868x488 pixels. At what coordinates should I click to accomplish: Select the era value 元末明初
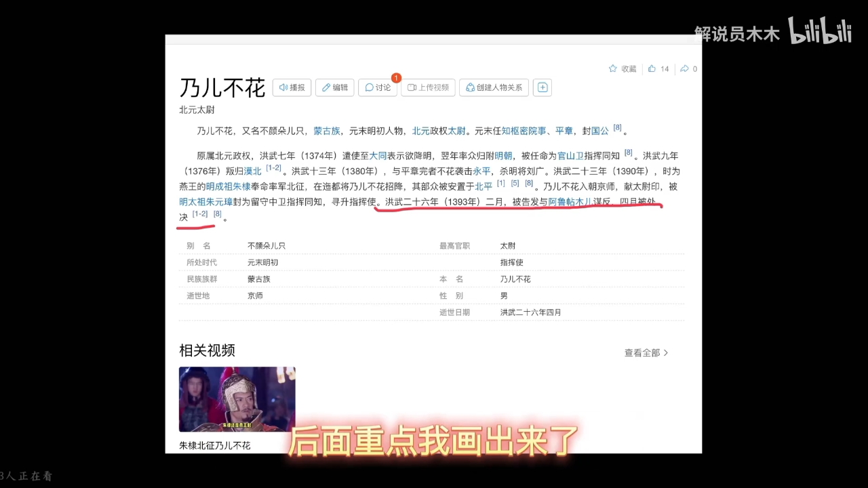[262, 262]
